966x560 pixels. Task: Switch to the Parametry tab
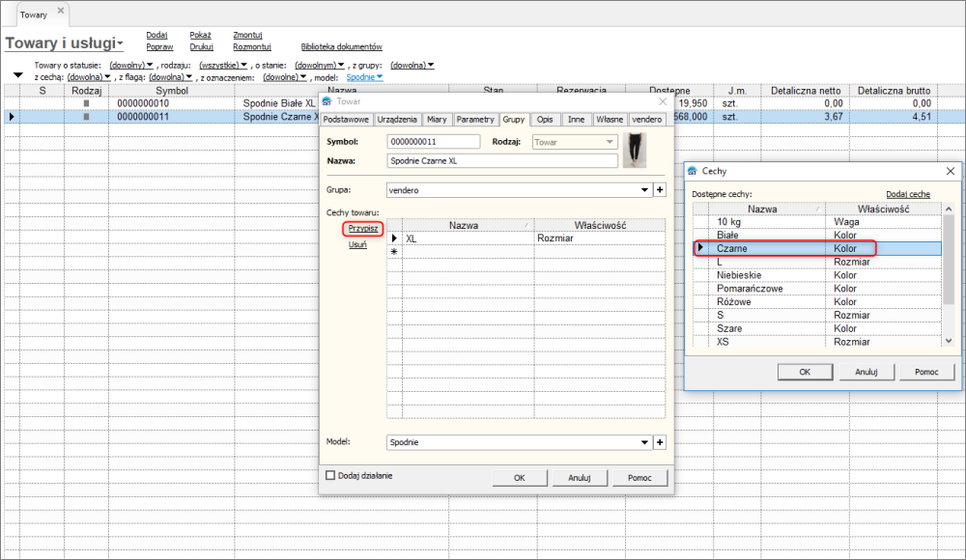(x=474, y=120)
